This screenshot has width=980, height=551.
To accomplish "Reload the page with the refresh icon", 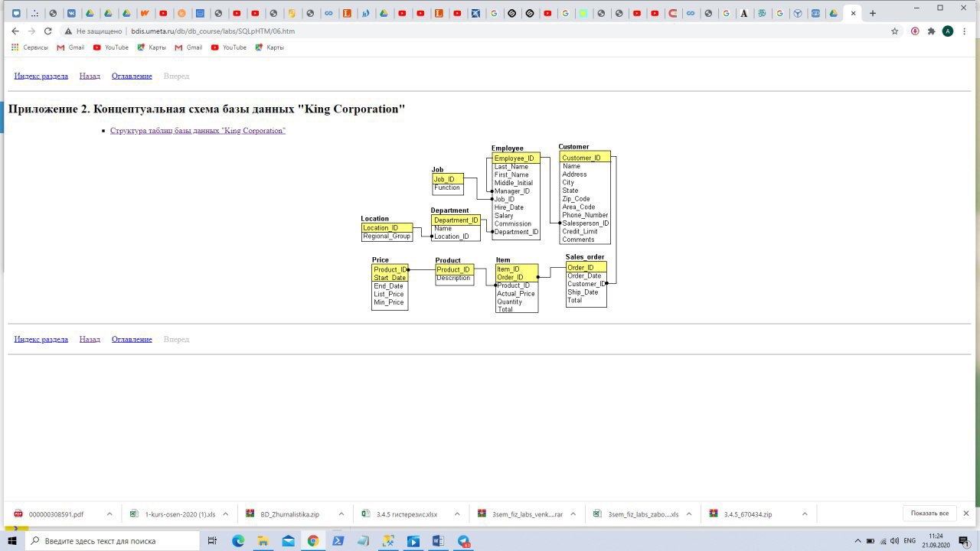I will [x=47, y=31].
